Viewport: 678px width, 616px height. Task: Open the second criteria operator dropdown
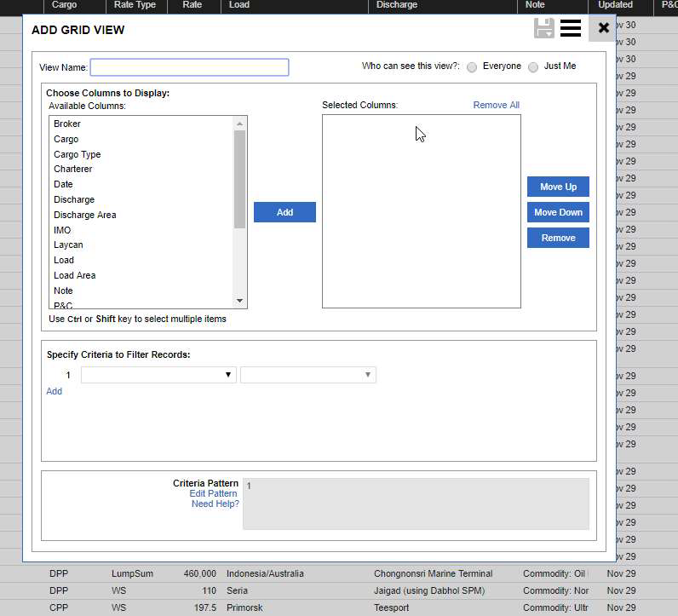[307, 375]
